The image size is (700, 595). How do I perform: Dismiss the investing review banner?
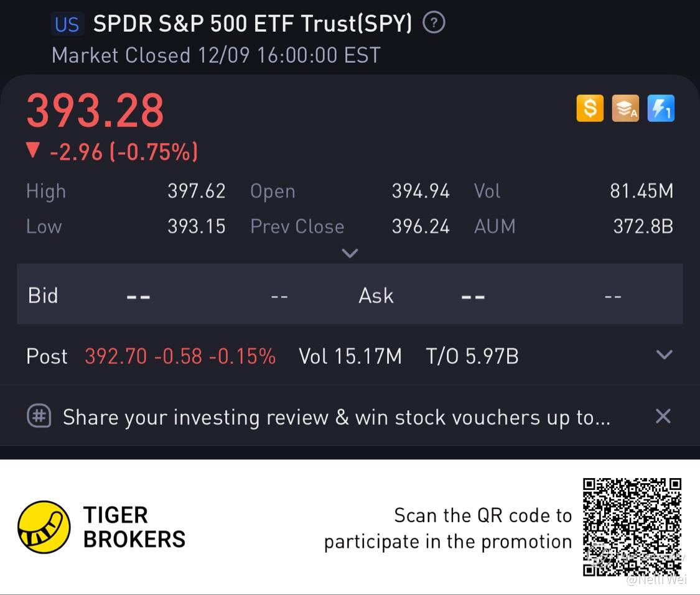[x=663, y=416]
